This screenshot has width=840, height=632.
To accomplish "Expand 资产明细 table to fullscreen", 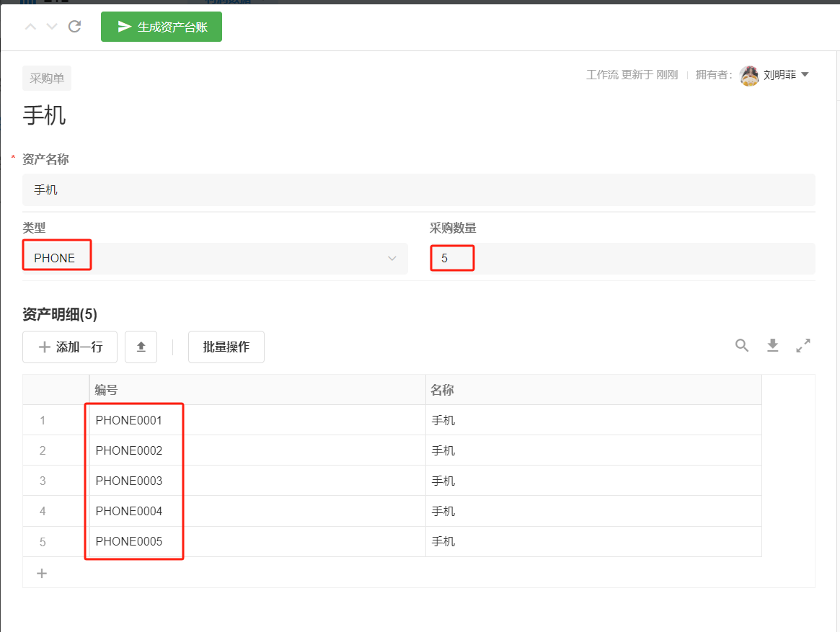I will (803, 346).
